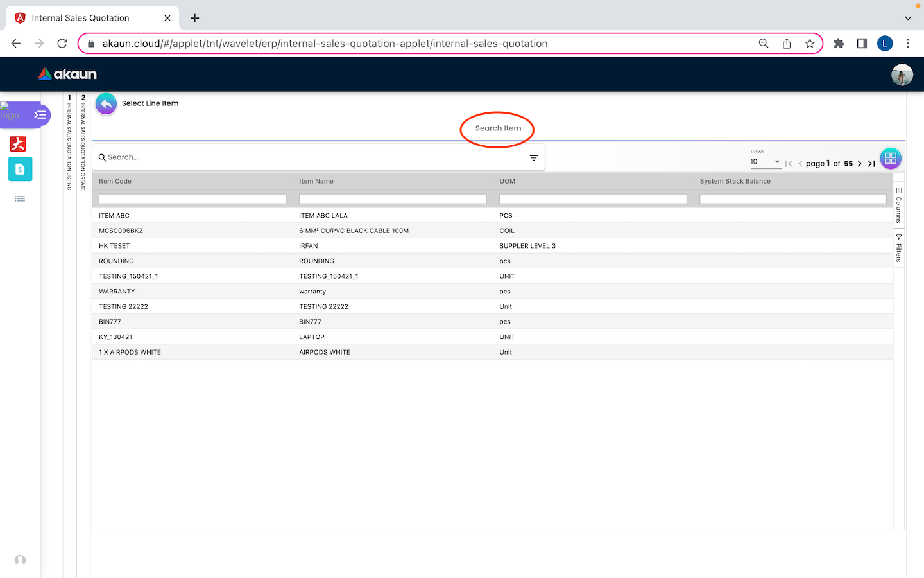Screen dimensions: 924x578
Task: Expand the Columns side panel
Action: (898, 206)
